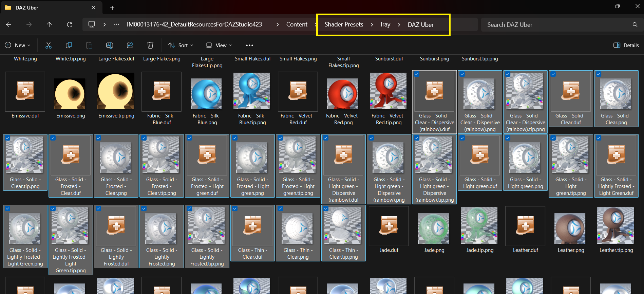Open the Sort options dropdown

pos(181,45)
